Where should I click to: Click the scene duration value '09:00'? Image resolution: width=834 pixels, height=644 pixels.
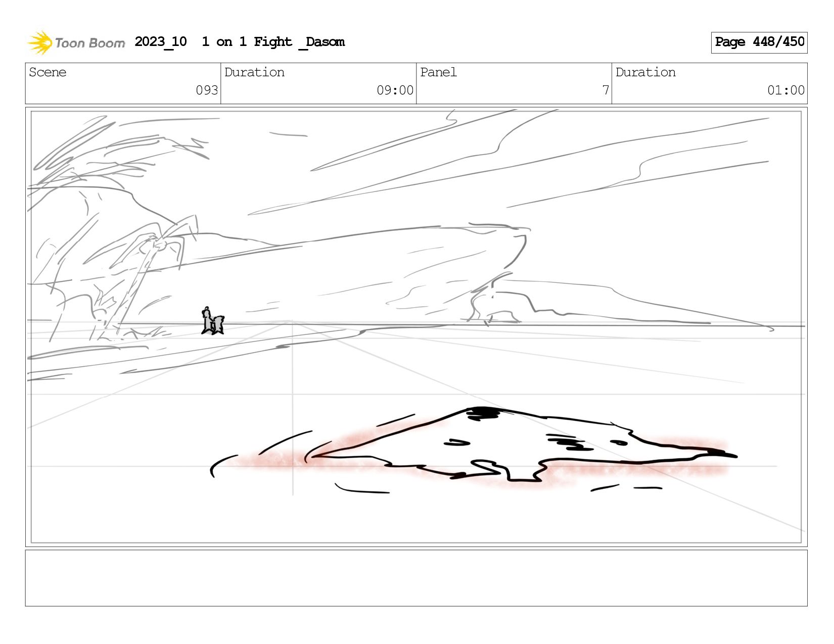coord(395,90)
